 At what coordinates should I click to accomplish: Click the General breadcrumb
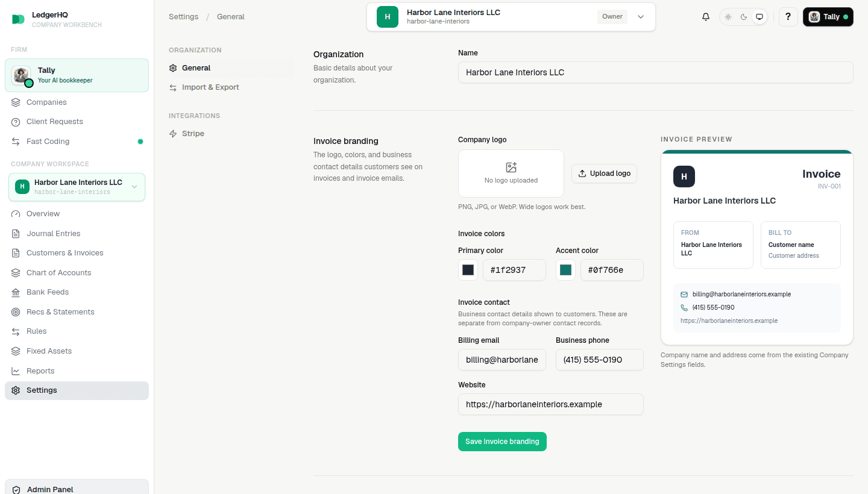point(231,17)
